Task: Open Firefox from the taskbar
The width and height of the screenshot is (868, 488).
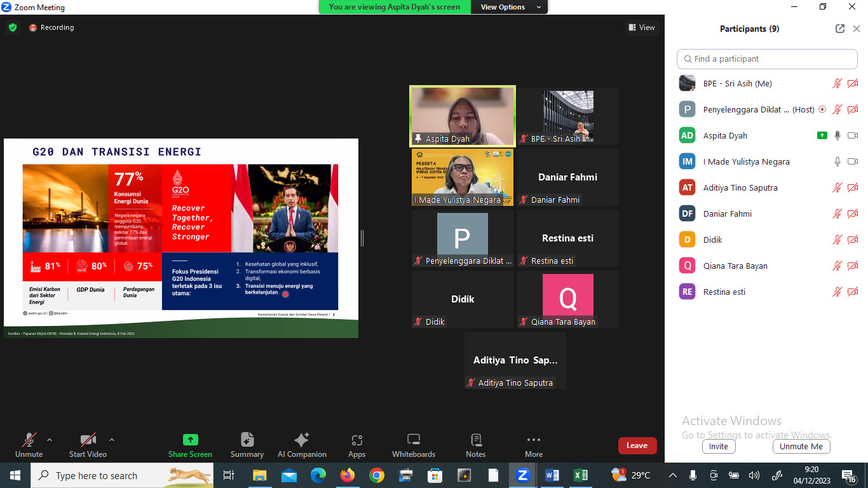Action: [348, 475]
